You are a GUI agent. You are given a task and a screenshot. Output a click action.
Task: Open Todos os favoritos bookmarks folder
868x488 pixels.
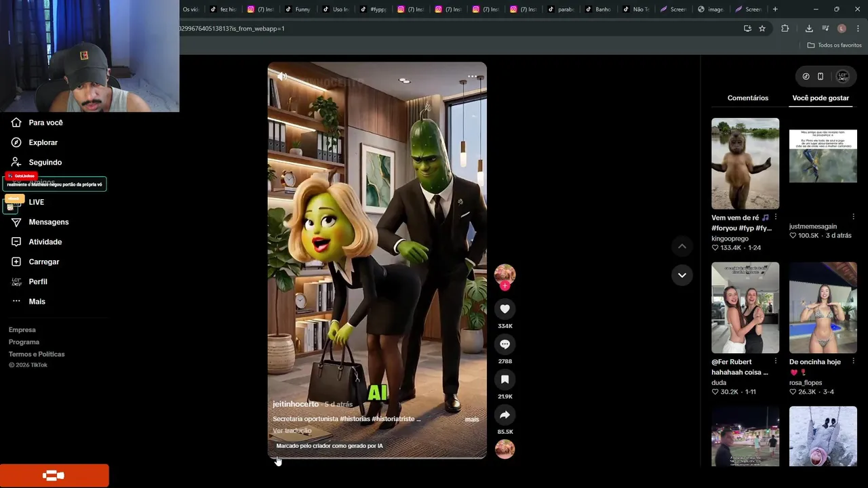(834, 45)
